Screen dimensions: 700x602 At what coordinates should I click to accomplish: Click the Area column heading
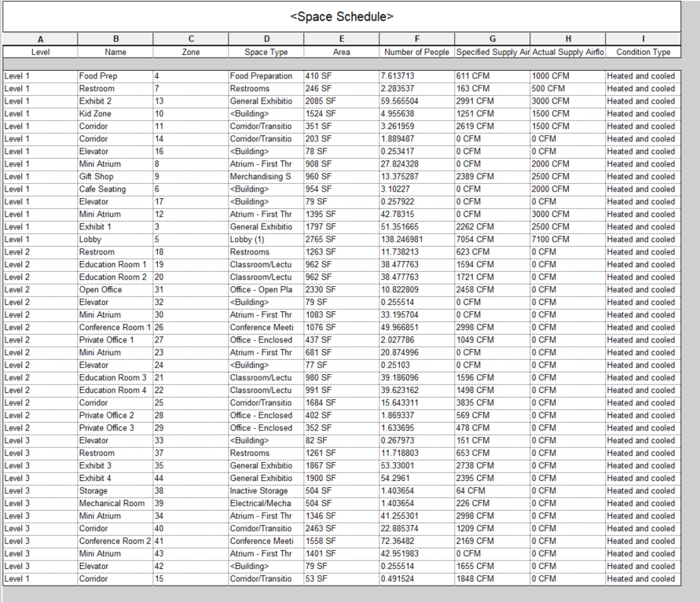click(342, 52)
